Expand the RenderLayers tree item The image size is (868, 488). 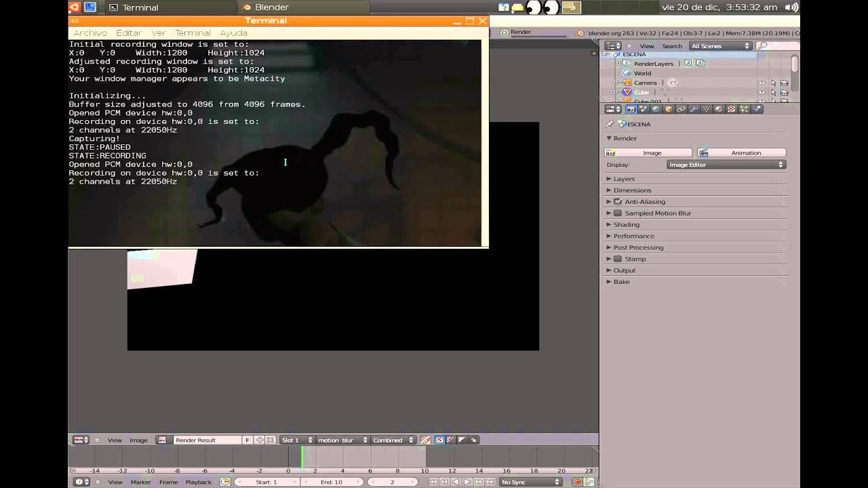pyautogui.click(x=618, y=64)
